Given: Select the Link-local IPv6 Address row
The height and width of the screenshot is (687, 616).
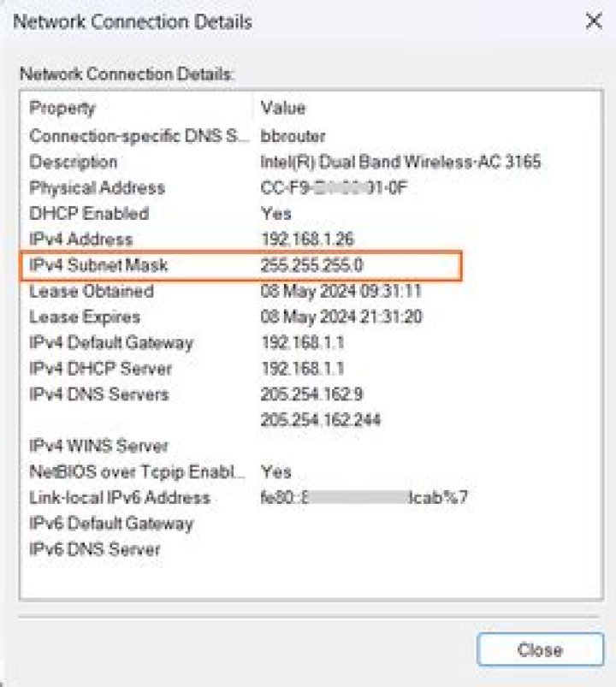Looking at the screenshot, I should point(120,498).
